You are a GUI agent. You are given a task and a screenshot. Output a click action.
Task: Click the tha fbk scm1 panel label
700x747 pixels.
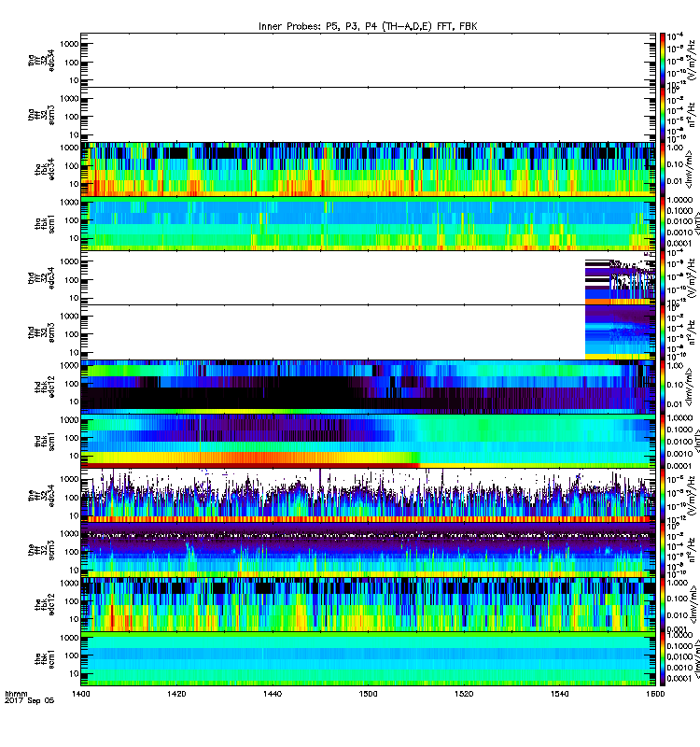[45, 224]
